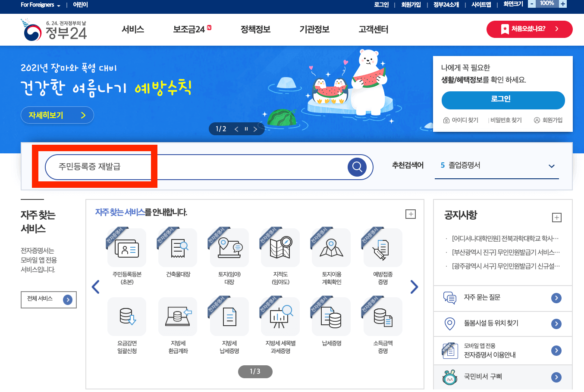Click the magnifier icon to run search

(357, 167)
